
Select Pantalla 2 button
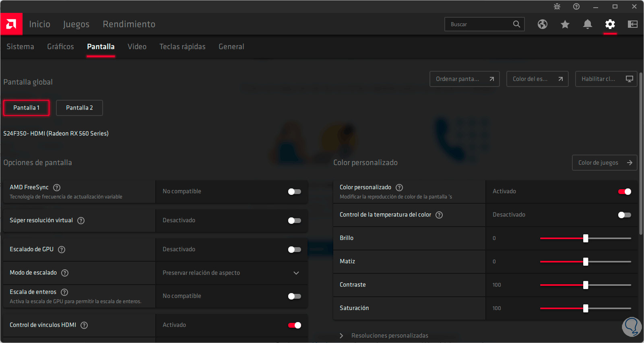(79, 108)
